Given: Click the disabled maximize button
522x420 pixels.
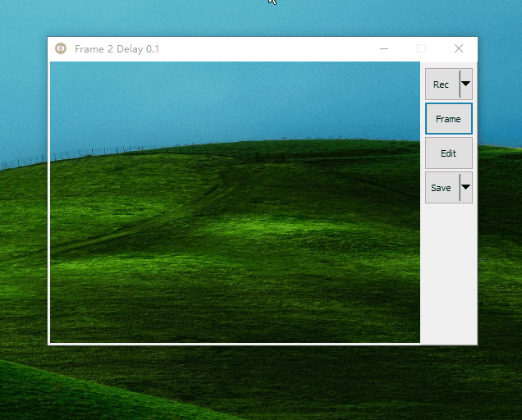Looking at the screenshot, I should click(421, 48).
